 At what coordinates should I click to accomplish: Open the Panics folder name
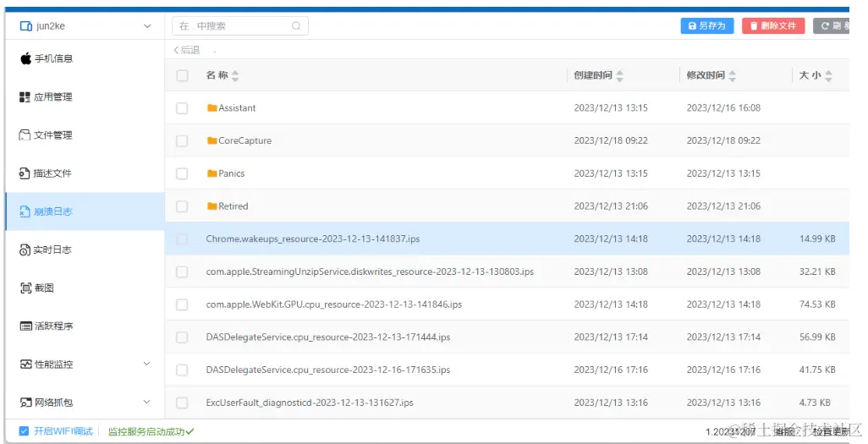pos(232,173)
